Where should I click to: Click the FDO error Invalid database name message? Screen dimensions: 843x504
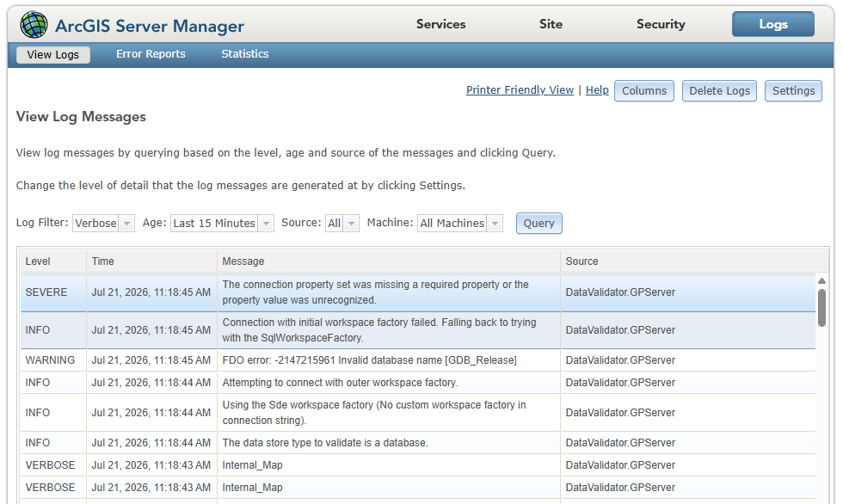point(369,360)
